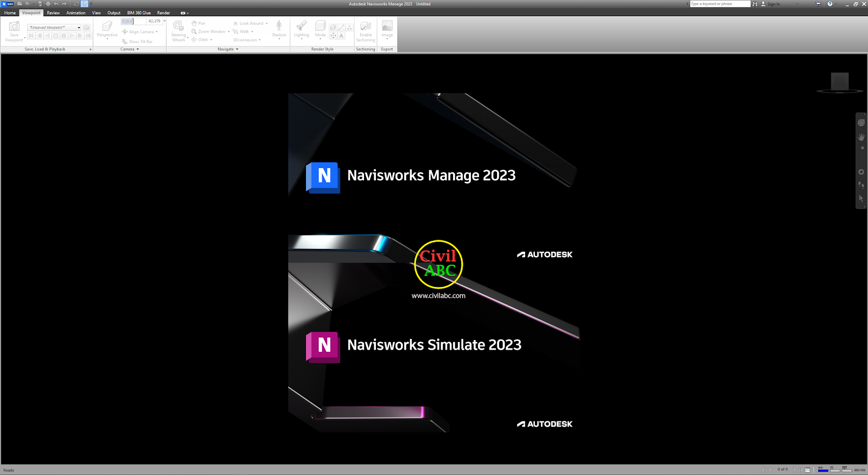Screen dimensions: 868x475
Task: Click the Redo arrow in quick access toolbar
Action: pos(64,4)
